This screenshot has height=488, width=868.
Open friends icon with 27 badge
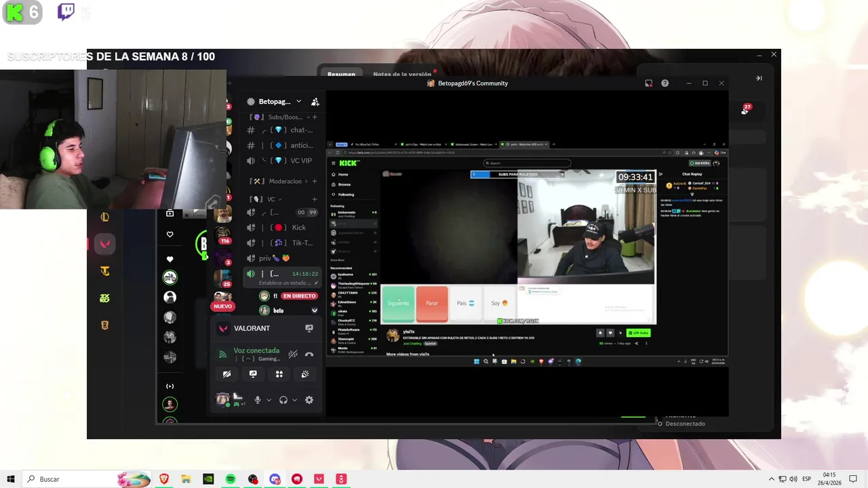[x=745, y=109]
